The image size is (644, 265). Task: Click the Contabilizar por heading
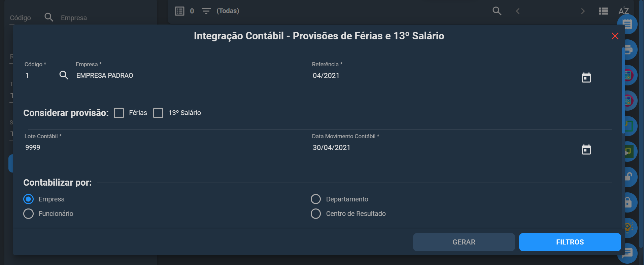pos(58,183)
